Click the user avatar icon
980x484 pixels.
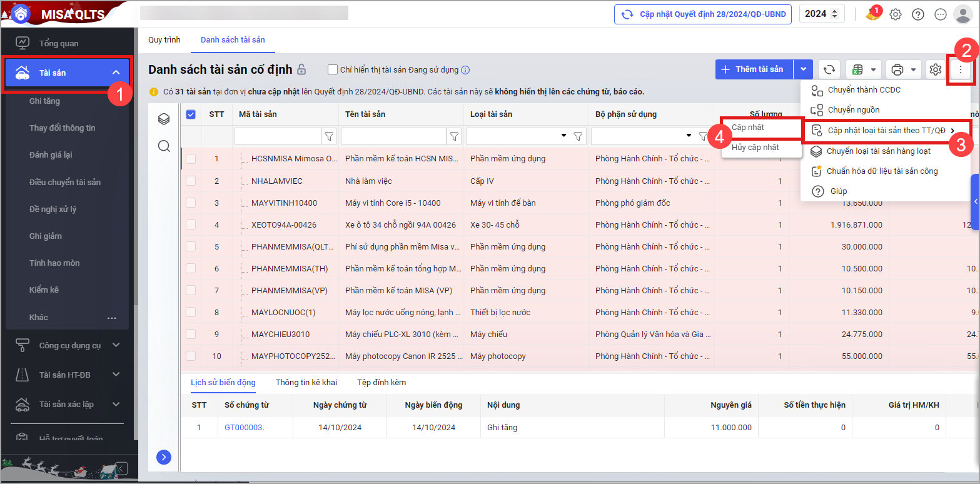click(962, 14)
